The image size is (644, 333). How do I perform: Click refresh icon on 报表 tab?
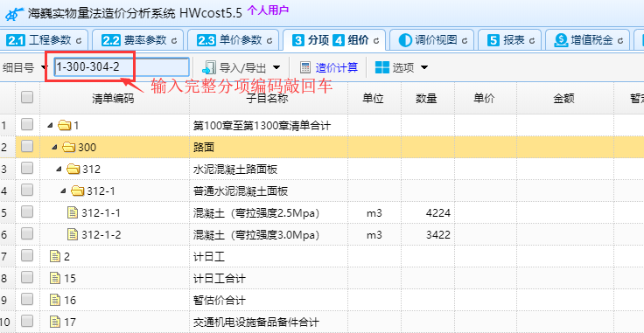pyautogui.click(x=532, y=40)
